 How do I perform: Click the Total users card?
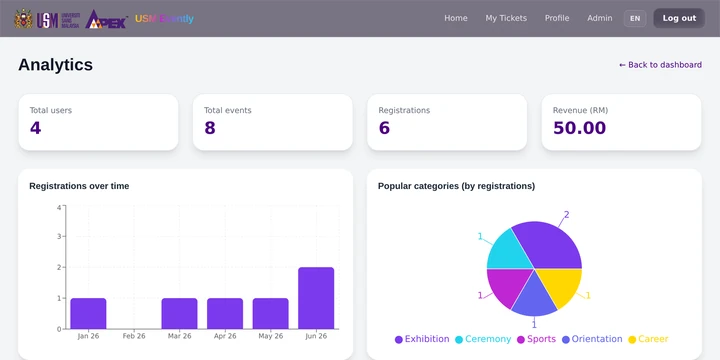point(98,122)
